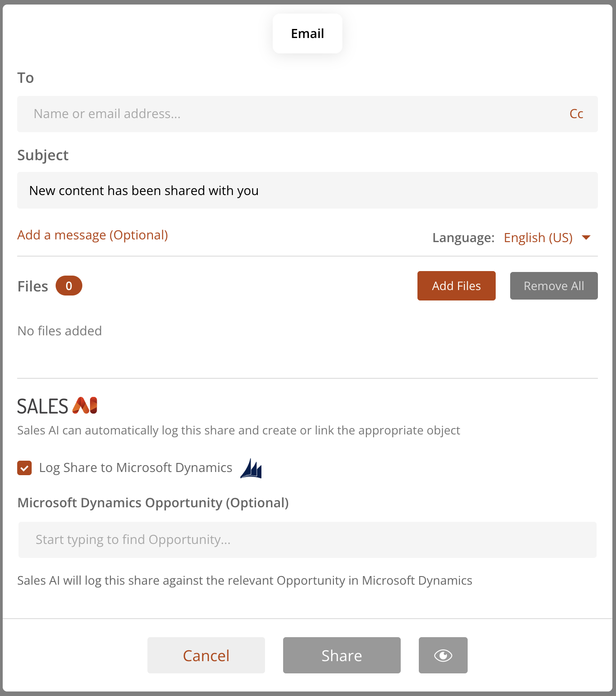Expand Add a message (Optional)
The width and height of the screenshot is (616, 696).
[x=93, y=235]
